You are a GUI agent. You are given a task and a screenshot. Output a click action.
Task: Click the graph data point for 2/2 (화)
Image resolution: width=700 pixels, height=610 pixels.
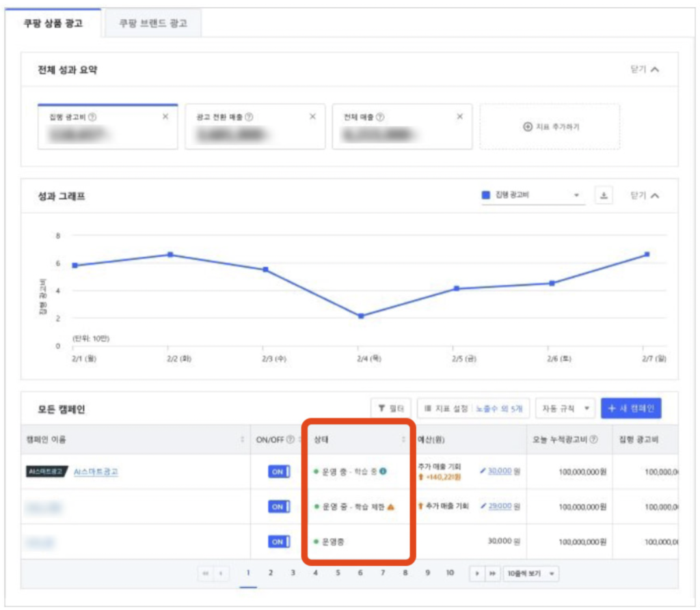point(170,255)
